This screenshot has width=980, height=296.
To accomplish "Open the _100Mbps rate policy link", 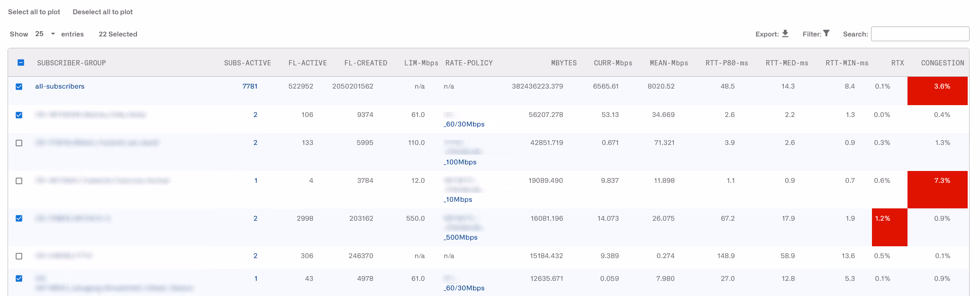I will pos(460,162).
